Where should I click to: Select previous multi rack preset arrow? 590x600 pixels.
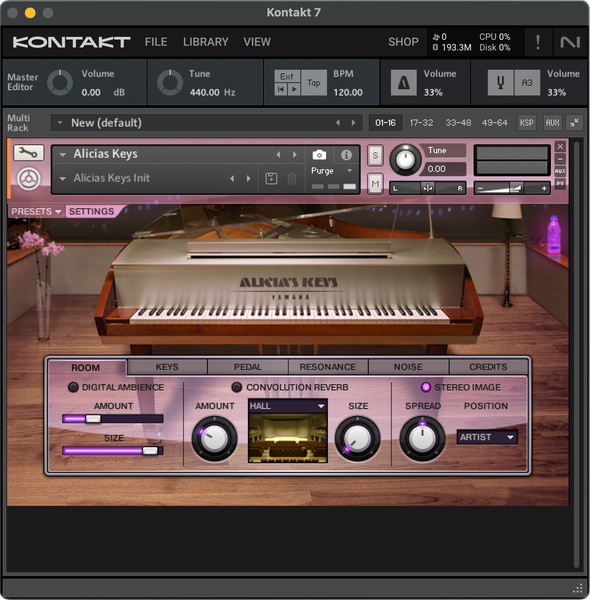pyautogui.click(x=337, y=122)
